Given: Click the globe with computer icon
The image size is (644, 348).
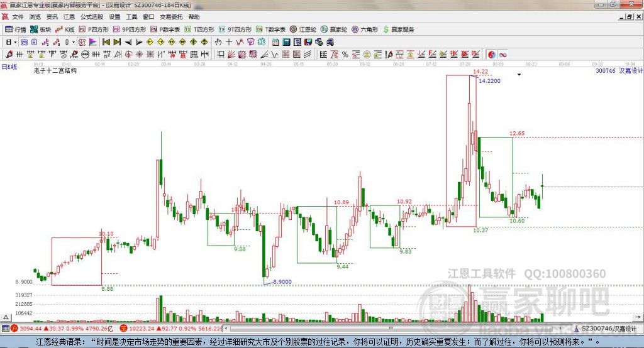Looking at the screenshot, I should [319, 42].
